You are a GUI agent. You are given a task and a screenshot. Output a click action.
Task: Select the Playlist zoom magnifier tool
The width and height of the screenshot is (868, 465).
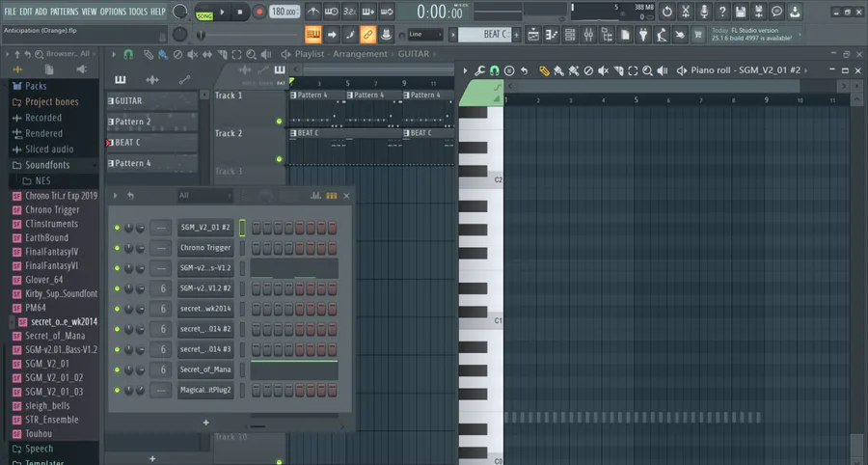click(x=252, y=54)
